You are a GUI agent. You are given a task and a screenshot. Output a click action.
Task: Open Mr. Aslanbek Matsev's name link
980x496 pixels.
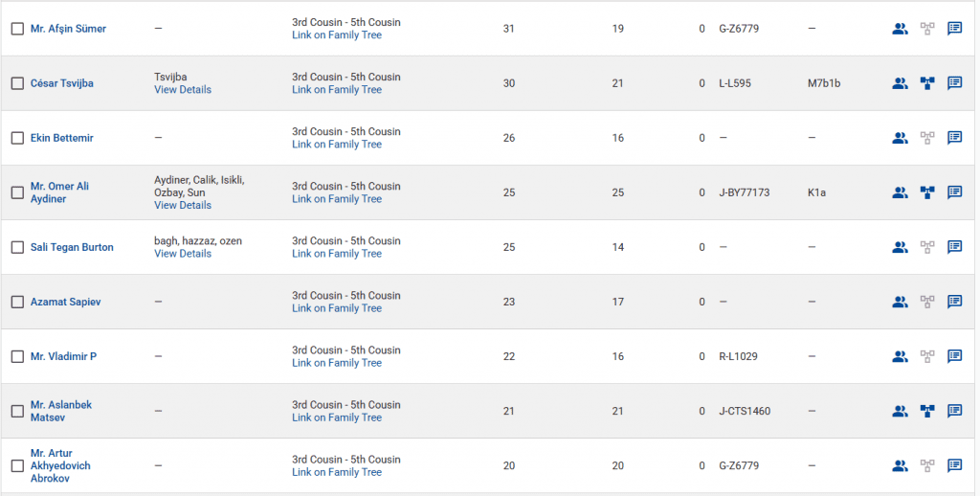click(61, 411)
